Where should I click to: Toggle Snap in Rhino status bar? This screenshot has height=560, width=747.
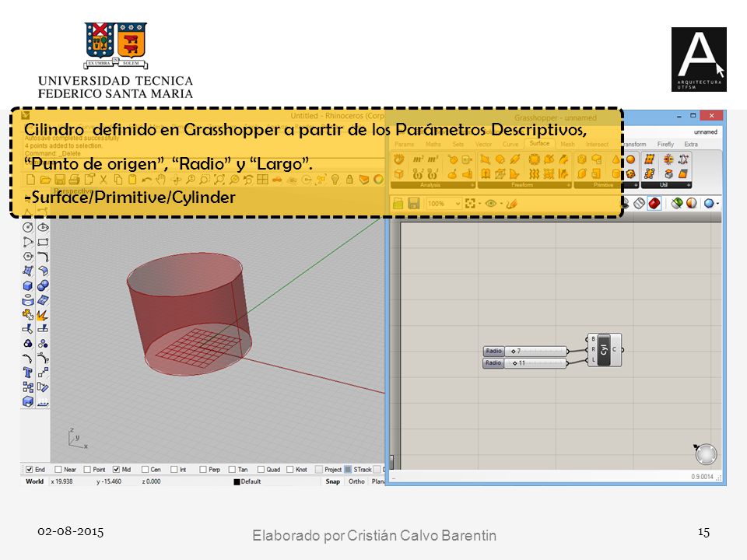332,481
